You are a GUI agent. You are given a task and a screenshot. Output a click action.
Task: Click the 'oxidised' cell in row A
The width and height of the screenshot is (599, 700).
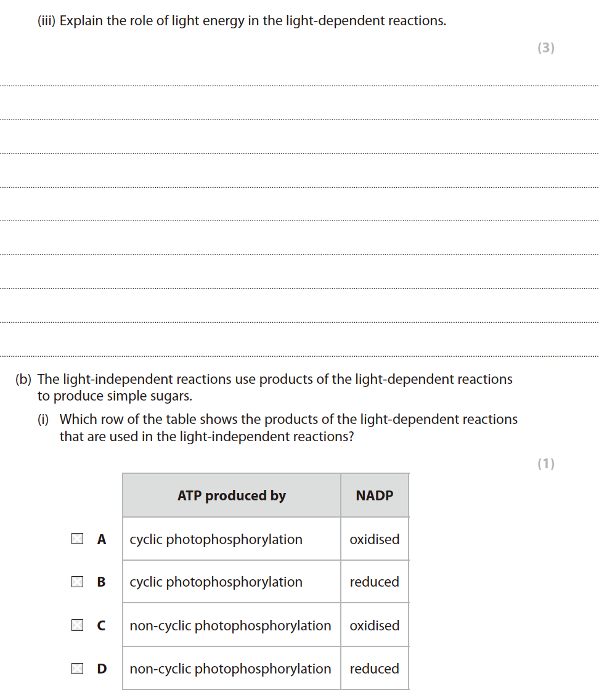[x=374, y=539]
